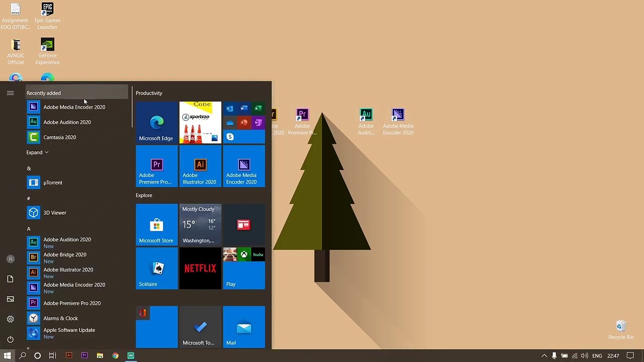Open Alarms & Clock from the app list
644x362 pixels.
point(76,318)
